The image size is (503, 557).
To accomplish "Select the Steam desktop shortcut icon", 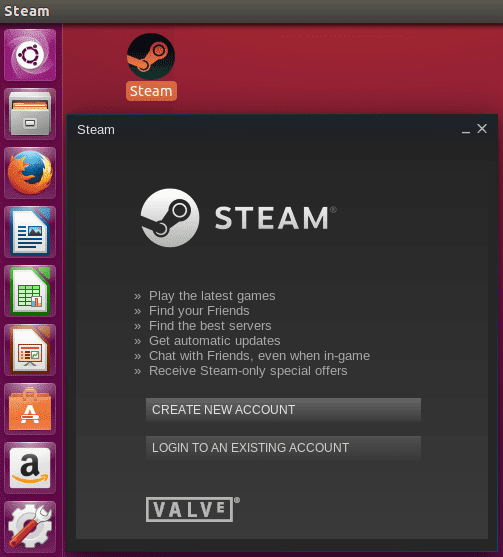I will click(151, 57).
